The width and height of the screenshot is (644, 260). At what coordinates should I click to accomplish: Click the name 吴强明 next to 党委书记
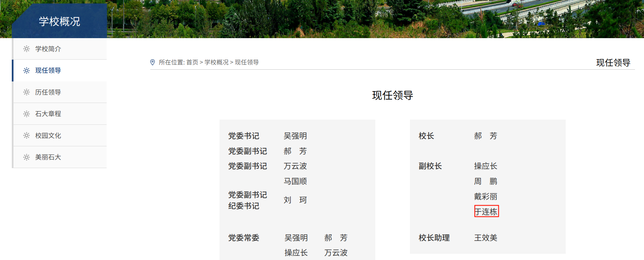click(295, 136)
